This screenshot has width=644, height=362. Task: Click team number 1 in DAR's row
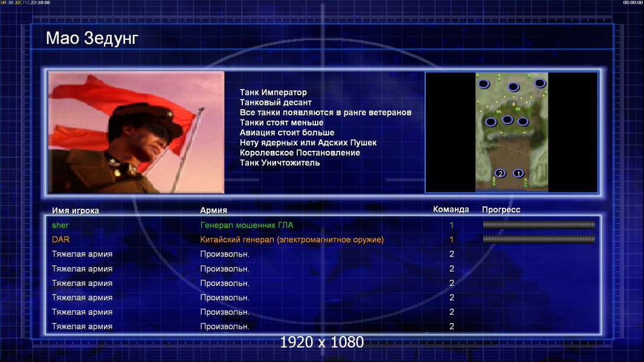tap(451, 240)
